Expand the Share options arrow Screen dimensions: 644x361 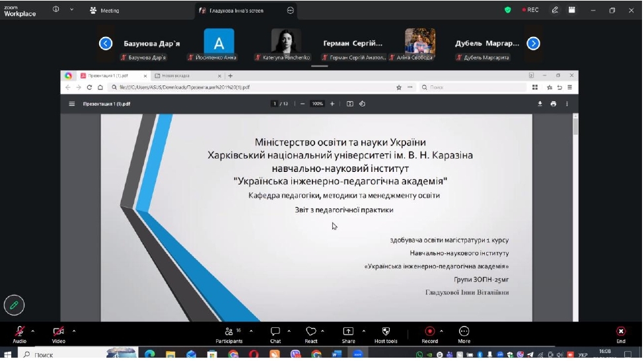[x=364, y=331]
